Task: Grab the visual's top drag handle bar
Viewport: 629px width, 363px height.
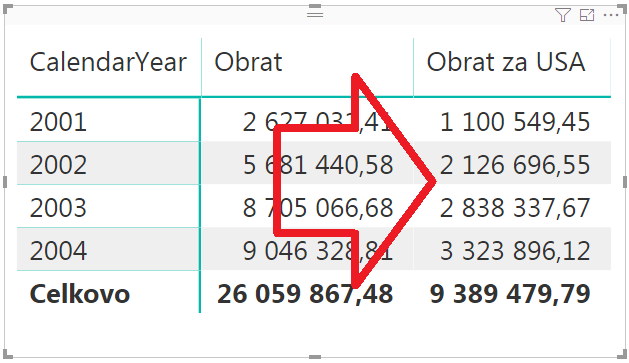Action: click(x=315, y=14)
